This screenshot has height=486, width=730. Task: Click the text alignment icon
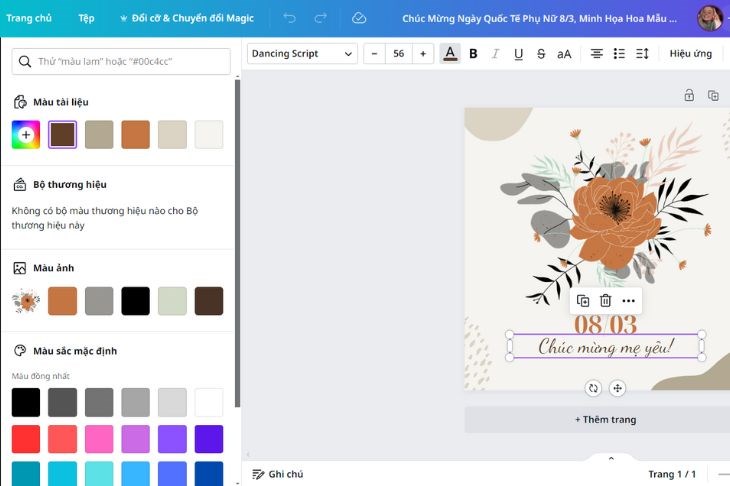tap(596, 54)
